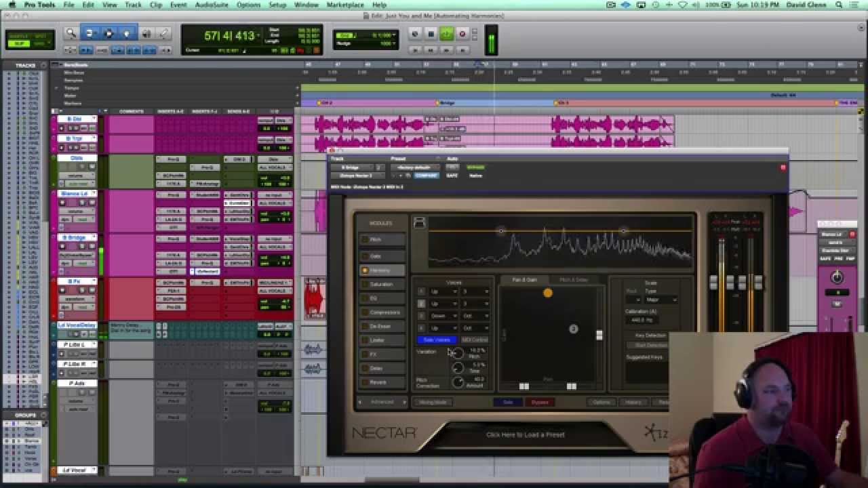Click the orange voice node in Pan & Gain pad
Image resolution: width=868 pixels, height=488 pixels.
[548, 293]
